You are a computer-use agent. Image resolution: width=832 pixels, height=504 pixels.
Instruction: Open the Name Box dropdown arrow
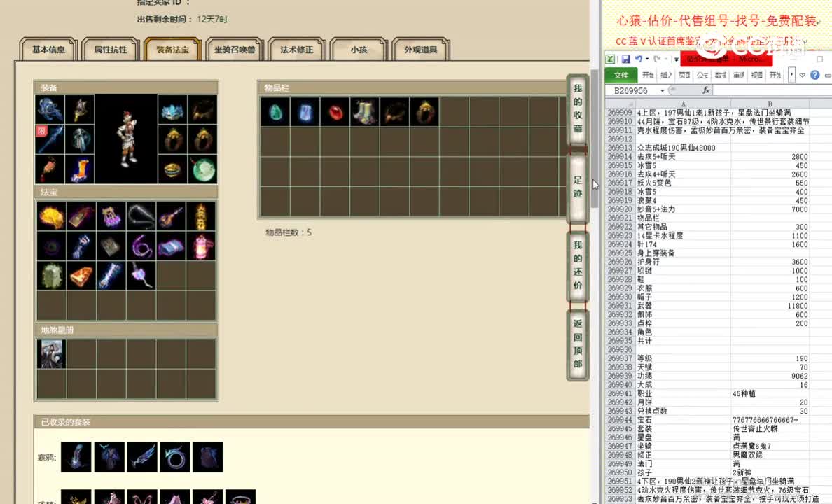(663, 91)
